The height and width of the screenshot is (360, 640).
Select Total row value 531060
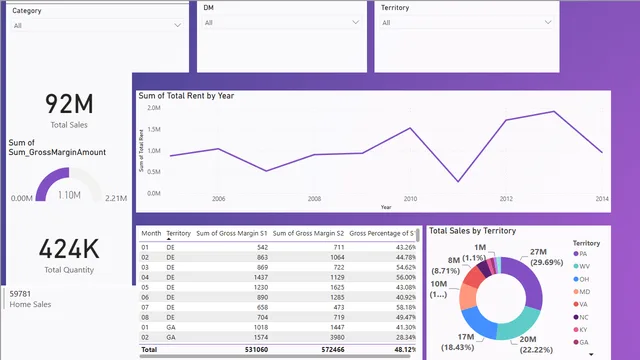tap(256, 349)
